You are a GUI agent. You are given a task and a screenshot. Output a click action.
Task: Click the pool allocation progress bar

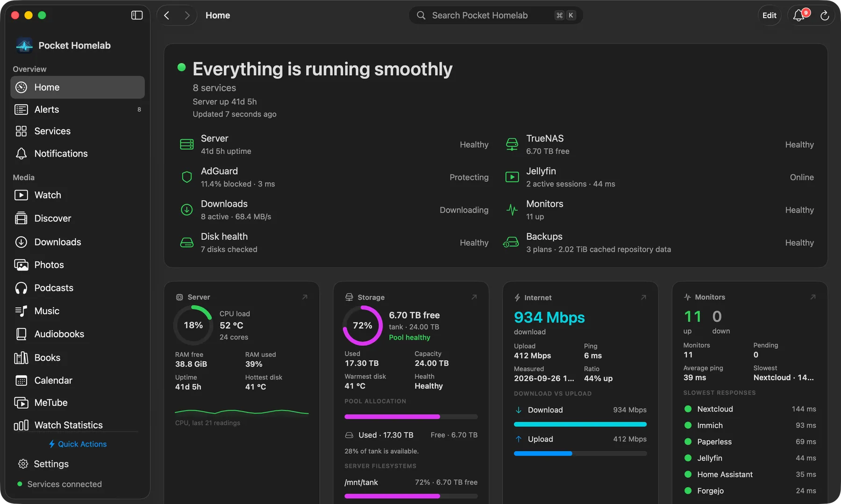[411, 417]
